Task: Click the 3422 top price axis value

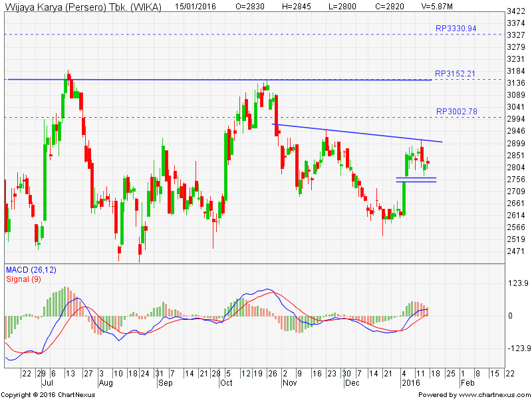Action: (516, 12)
